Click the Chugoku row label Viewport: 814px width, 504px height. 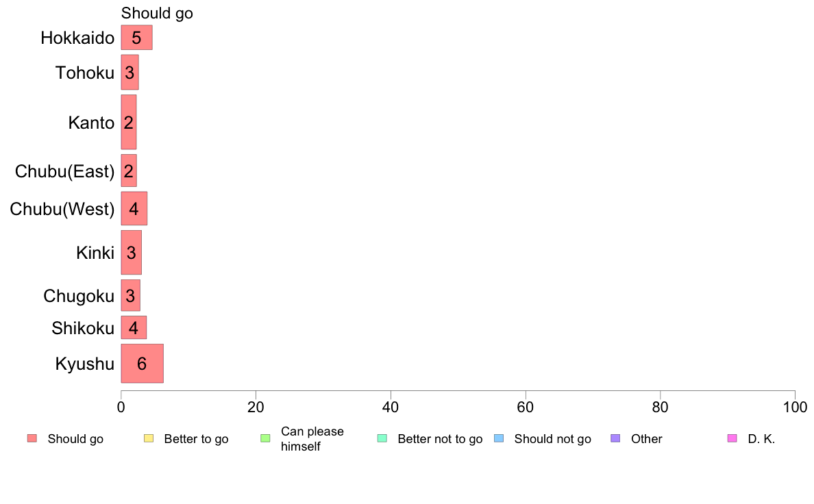pyautogui.click(x=78, y=296)
